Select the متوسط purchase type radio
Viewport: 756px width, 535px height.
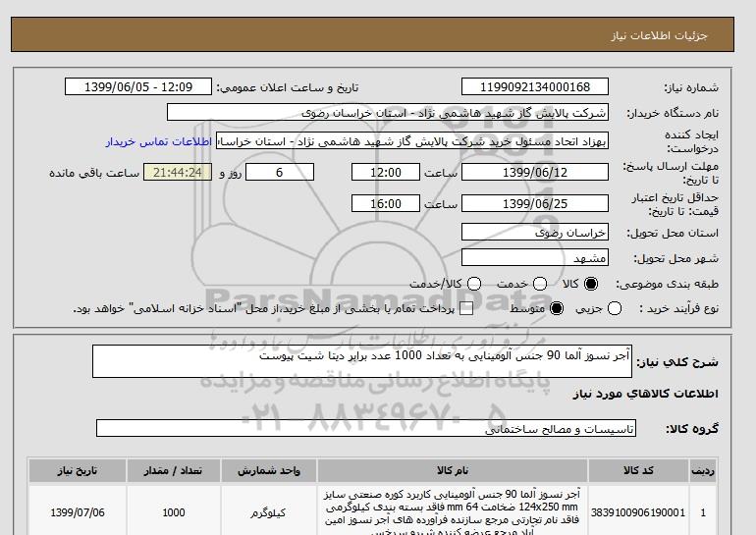[557, 308]
